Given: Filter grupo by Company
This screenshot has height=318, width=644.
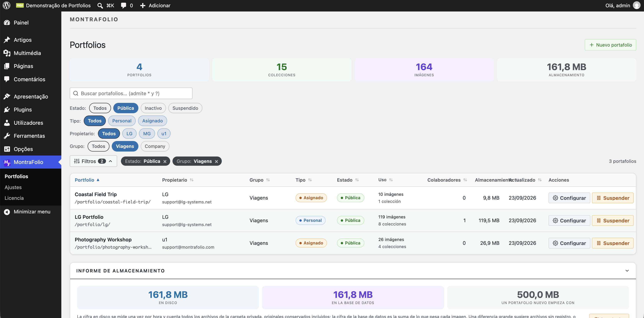Looking at the screenshot, I should 155,146.
